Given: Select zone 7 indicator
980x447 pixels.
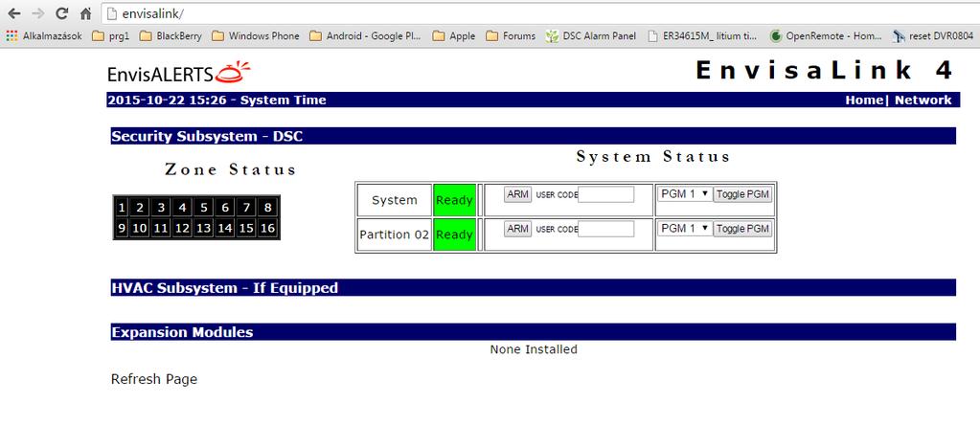Looking at the screenshot, I should tap(246, 208).
